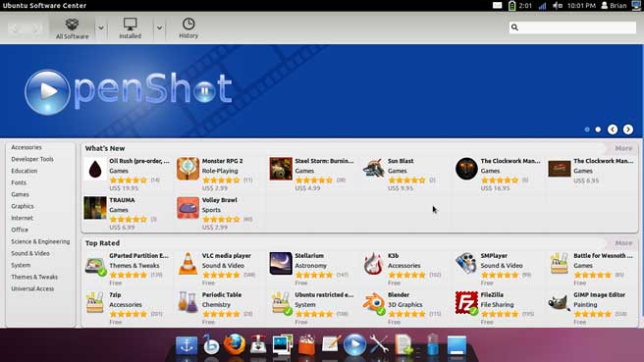Open the Periodic Table flask icon
The height and width of the screenshot is (362, 644).
click(188, 303)
